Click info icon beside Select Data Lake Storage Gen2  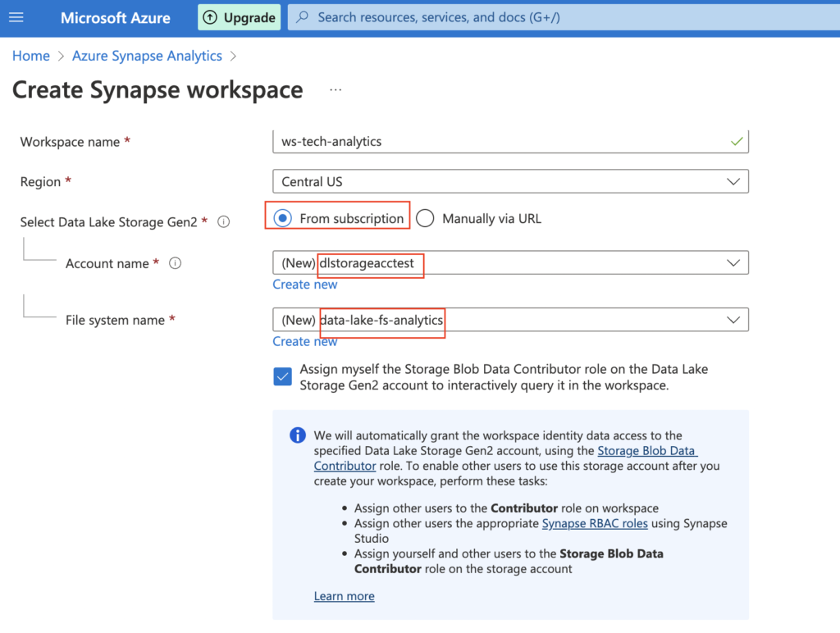pos(223,221)
